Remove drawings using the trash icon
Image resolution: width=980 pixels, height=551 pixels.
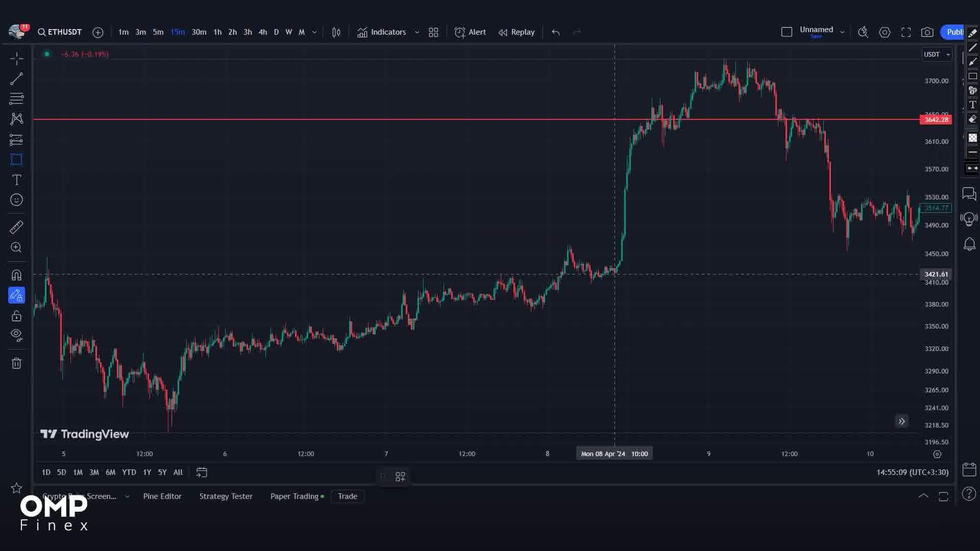tap(16, 363)
